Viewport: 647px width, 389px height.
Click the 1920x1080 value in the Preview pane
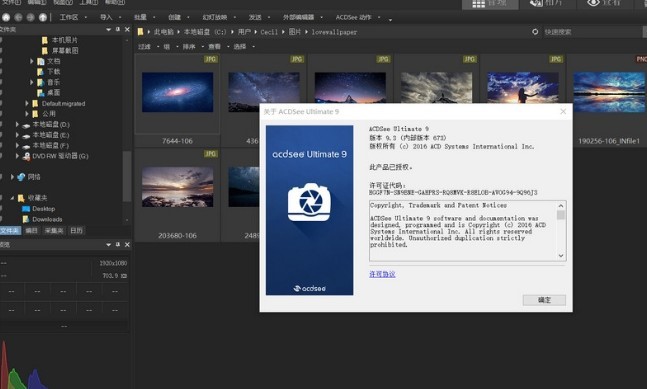[x=113, y=263]
